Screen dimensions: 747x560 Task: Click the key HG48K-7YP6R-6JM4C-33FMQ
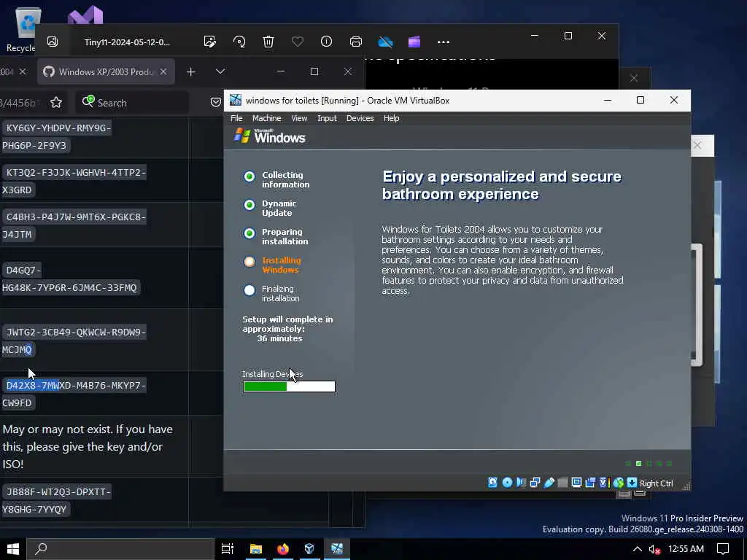click(x=69, y=287)
